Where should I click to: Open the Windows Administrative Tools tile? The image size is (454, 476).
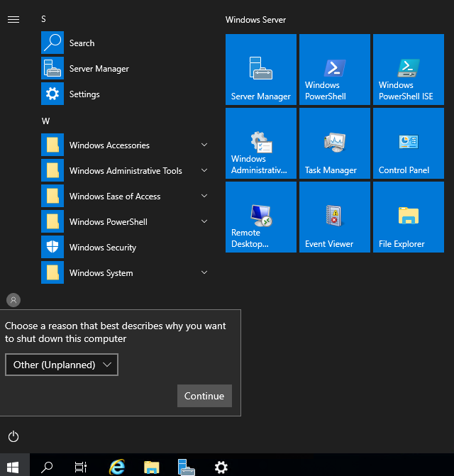point(261,143)
